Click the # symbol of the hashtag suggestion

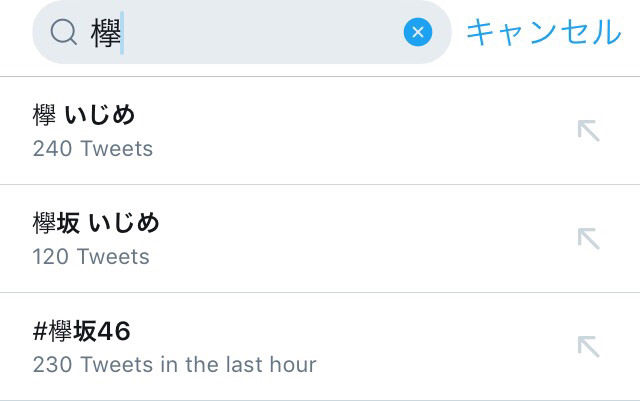click(40, 331)
